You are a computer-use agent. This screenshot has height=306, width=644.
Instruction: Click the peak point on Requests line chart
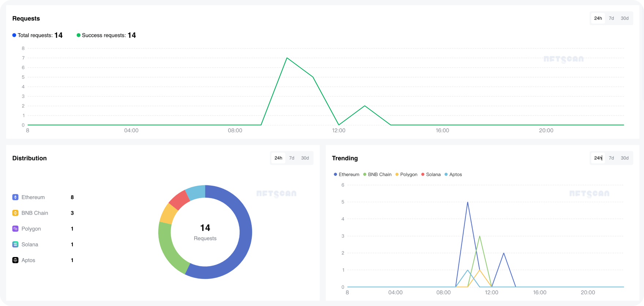tap(287, 58)
